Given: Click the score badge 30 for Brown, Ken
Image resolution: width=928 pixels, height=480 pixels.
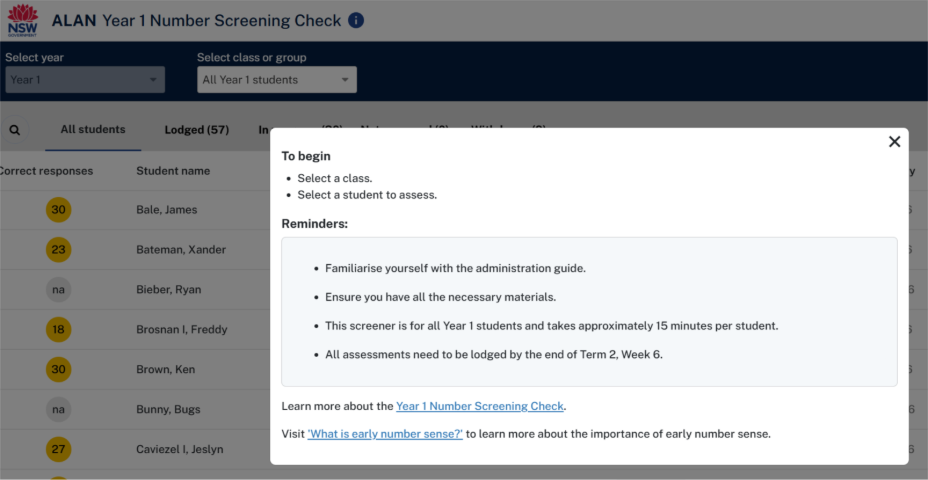Looking at the screenshot, I should 59,369.
